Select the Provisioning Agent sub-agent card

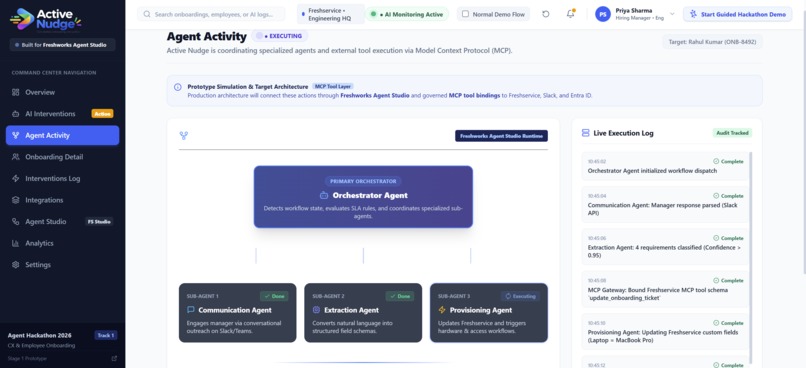489,312
